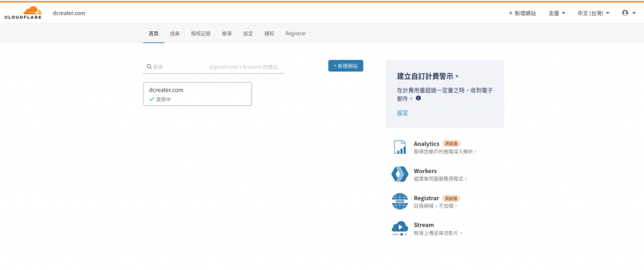Click the 設定 link in billing alert card
Viewport: 644px width, 270px height.
click(402, 113)
